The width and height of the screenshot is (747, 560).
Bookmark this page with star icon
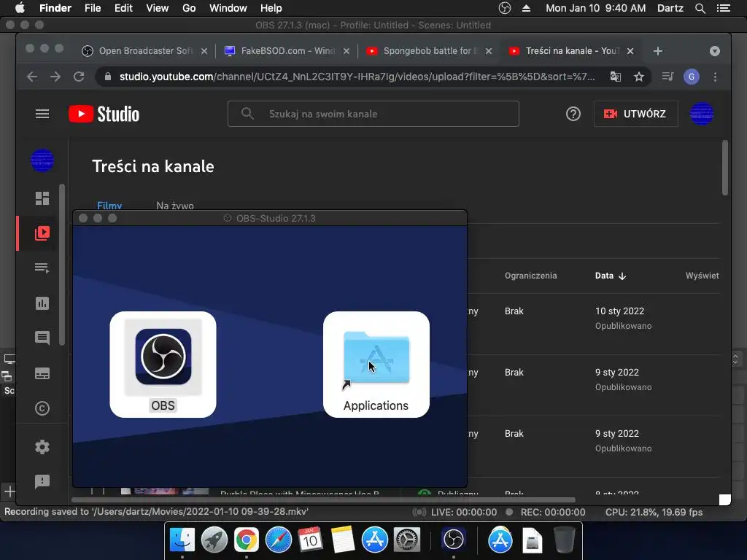[639, 77]
